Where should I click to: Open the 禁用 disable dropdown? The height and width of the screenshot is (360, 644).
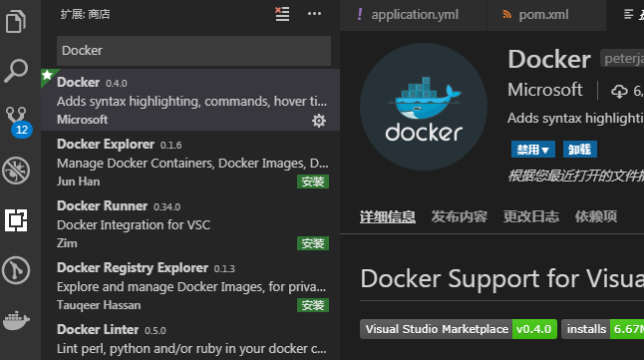[x=532, y=150]
